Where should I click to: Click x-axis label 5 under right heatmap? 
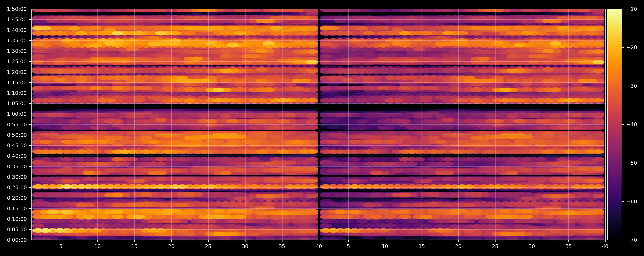[348, 246]
